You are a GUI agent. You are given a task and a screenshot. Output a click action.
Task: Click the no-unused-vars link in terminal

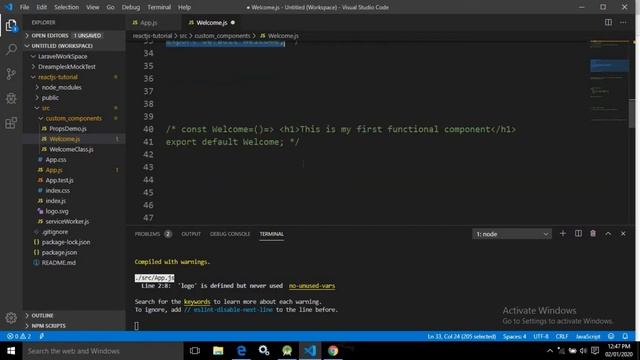click(312, 286)
